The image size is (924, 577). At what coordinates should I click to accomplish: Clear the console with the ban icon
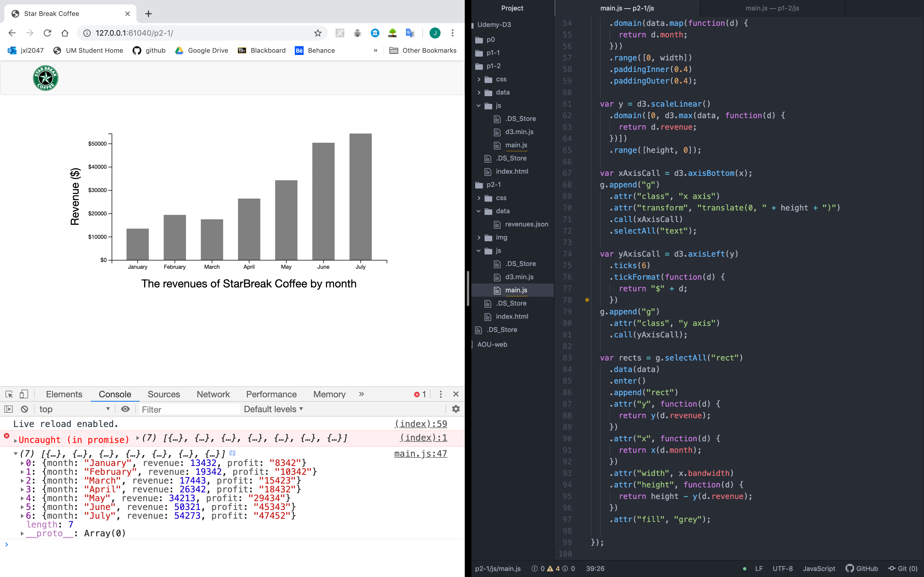[24, 409]
